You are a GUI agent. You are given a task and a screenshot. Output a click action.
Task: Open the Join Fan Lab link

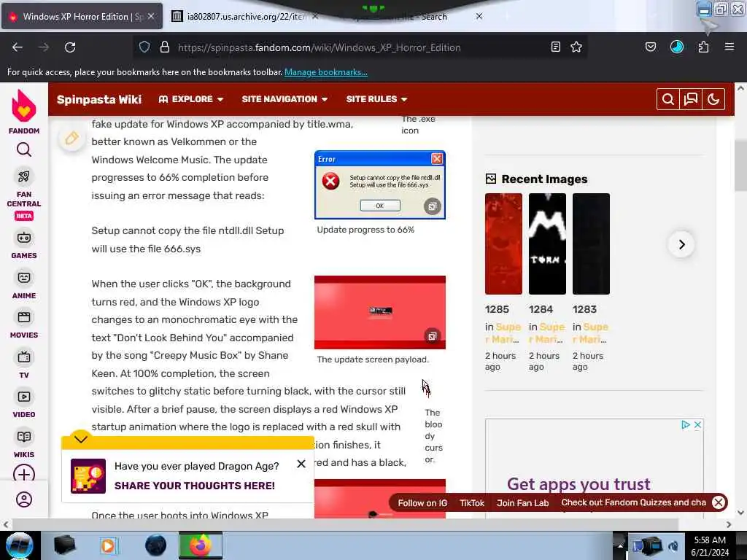pyautogui.click(x=522, y=503)
